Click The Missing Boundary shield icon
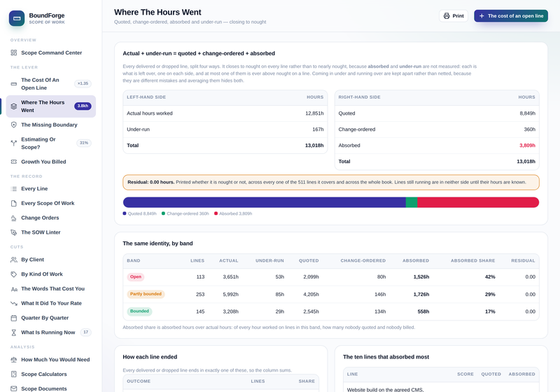The image size is (560, 392). pyautogui.click(x=13, y=125)
